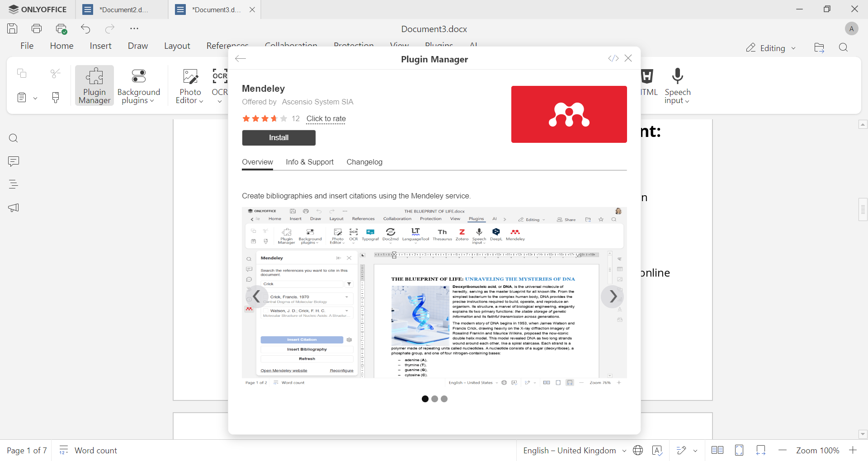Switch to Layout ribbon tab
The image size is (868, 461).
pos(177,46)
